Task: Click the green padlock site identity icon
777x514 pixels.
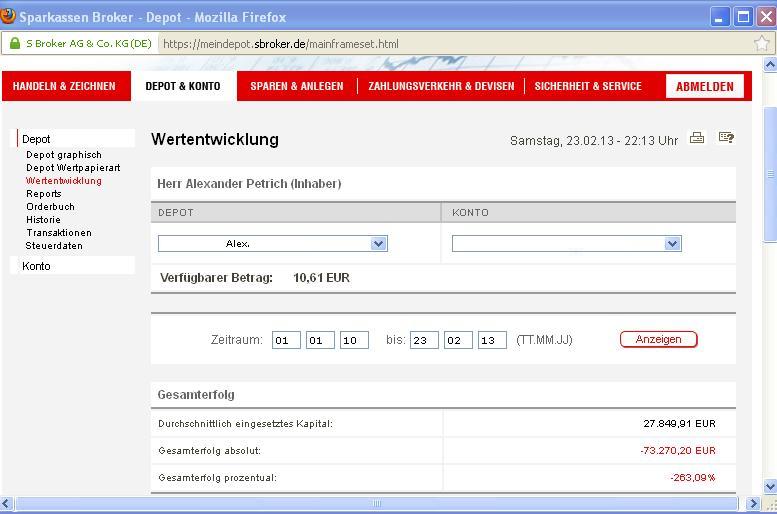Action: point(15,44)
